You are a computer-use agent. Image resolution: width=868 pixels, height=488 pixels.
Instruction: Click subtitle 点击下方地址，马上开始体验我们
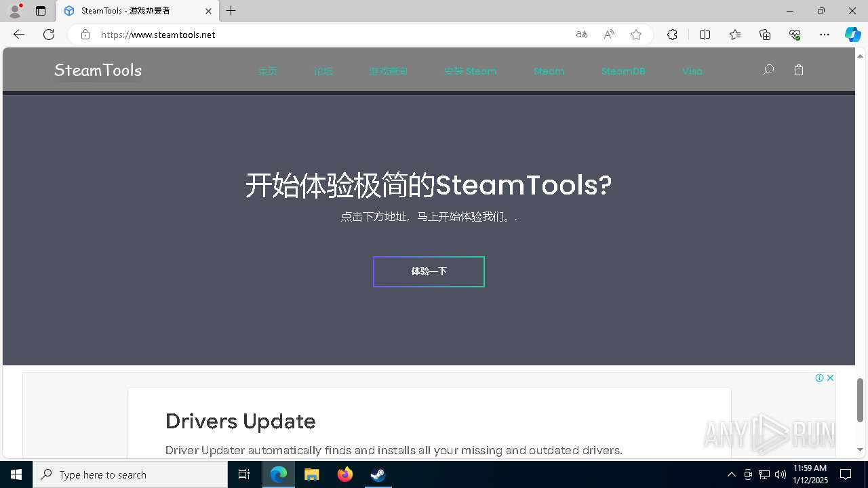(x=429, y=217)
